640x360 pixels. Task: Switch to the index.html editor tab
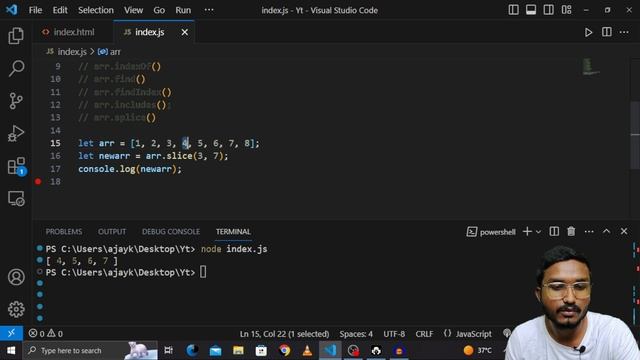[73, 32]
